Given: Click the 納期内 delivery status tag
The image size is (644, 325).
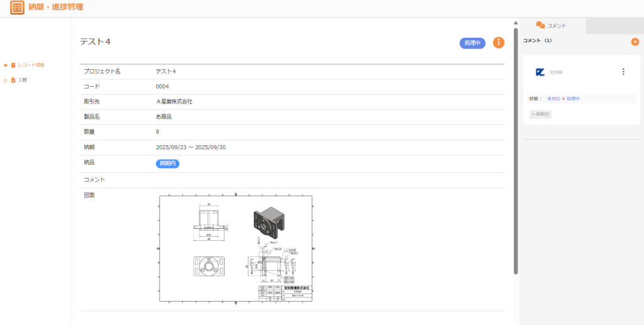Looking at the screenshot, I should [168, 163].
